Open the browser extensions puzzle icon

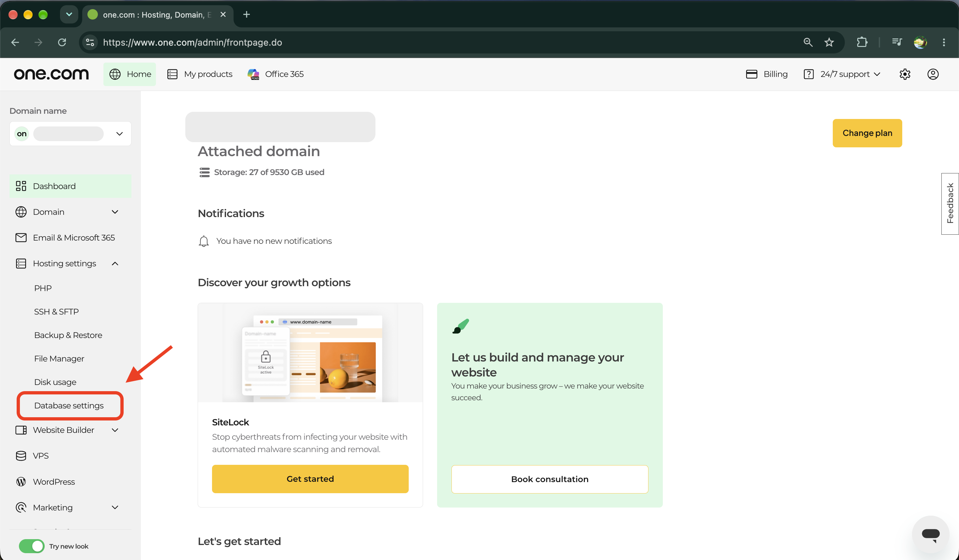(x=862, y=42)
